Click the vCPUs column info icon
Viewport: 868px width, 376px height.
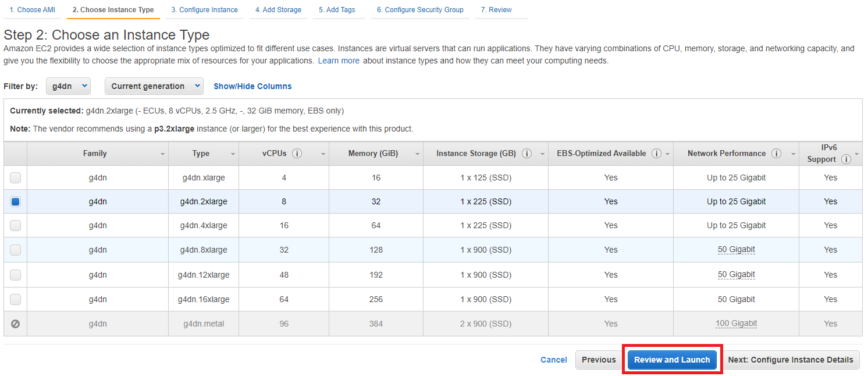[297, 154]
